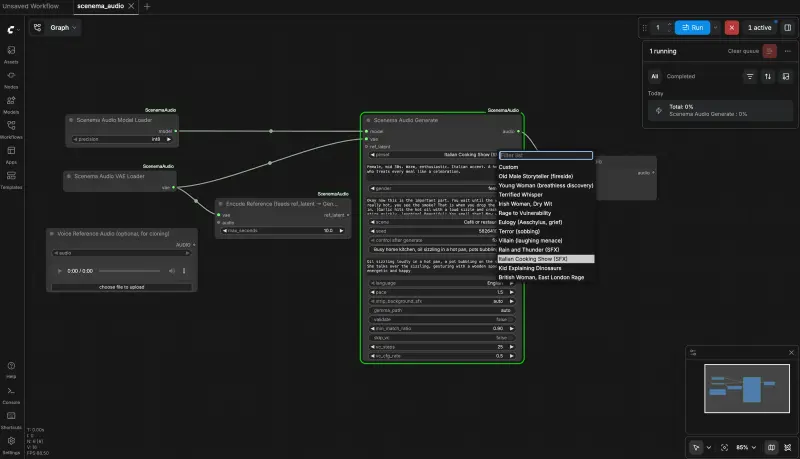The image size is (800, 459).
Task: Click the 1 active jobs button
Action: (759, 28)
